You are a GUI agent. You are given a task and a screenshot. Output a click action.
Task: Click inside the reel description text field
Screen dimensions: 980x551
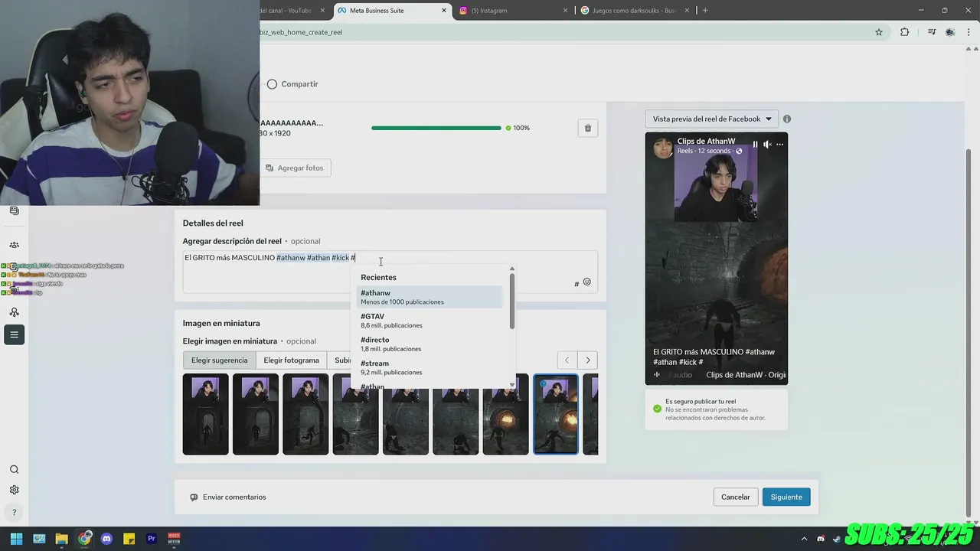click(390, 272)
